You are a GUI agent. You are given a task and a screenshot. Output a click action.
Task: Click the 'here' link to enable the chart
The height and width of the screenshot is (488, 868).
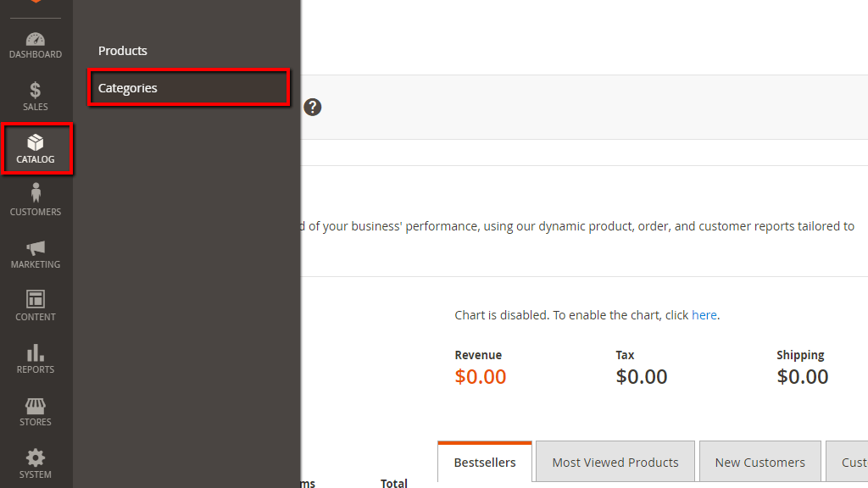[x=704, y=314]
